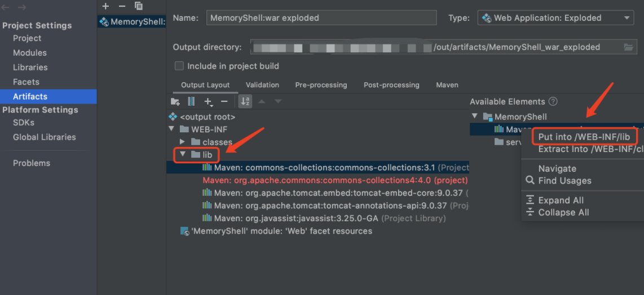Collapse the lib folder node
644x295 pixels.
[183, 154]
